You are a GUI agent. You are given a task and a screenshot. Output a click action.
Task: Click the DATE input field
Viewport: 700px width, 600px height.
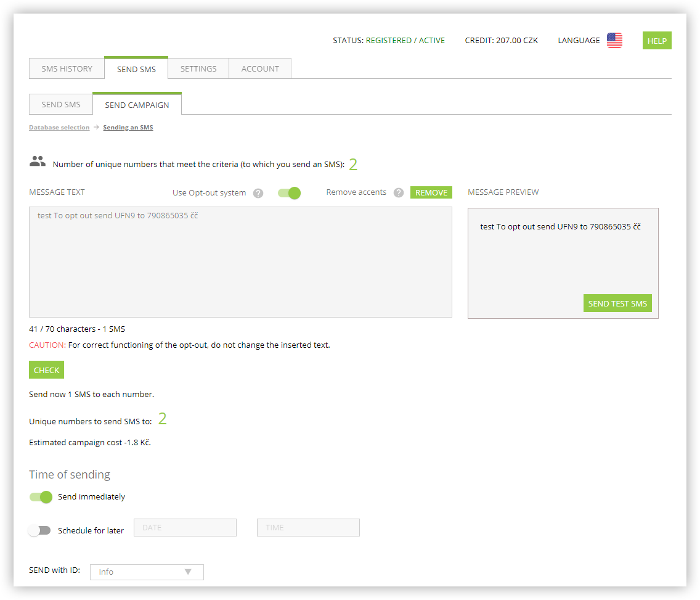tap(185, 528)
